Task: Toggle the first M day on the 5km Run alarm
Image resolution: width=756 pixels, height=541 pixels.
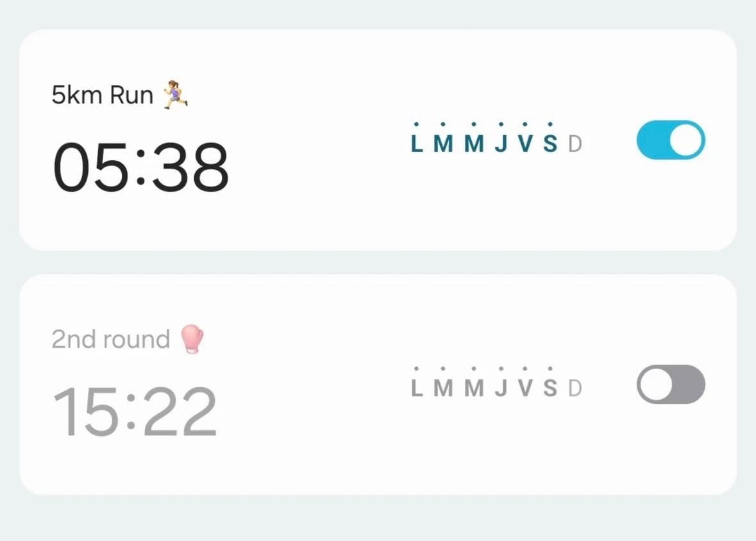Action: click(x=443, y=144)
